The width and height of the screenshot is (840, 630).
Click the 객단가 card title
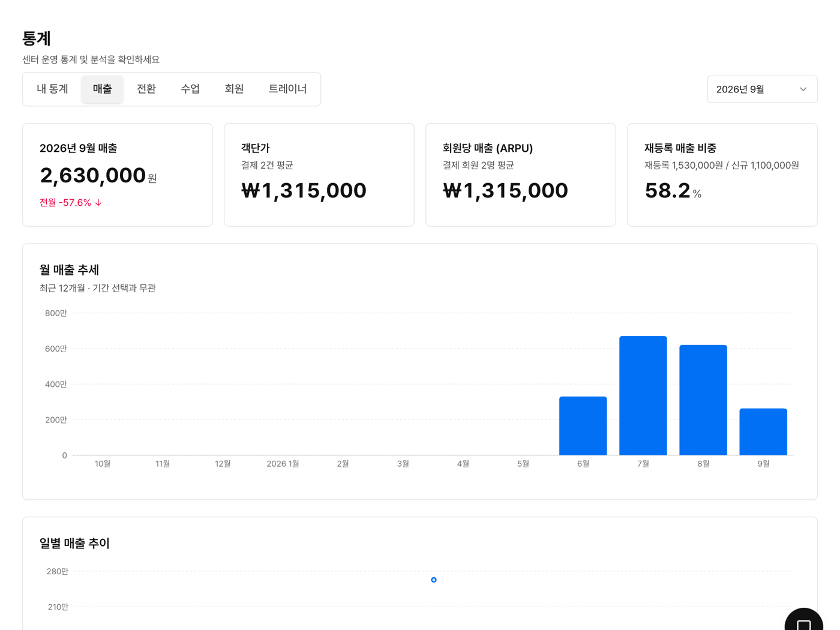pyautogui.click(x=256, y=148)
